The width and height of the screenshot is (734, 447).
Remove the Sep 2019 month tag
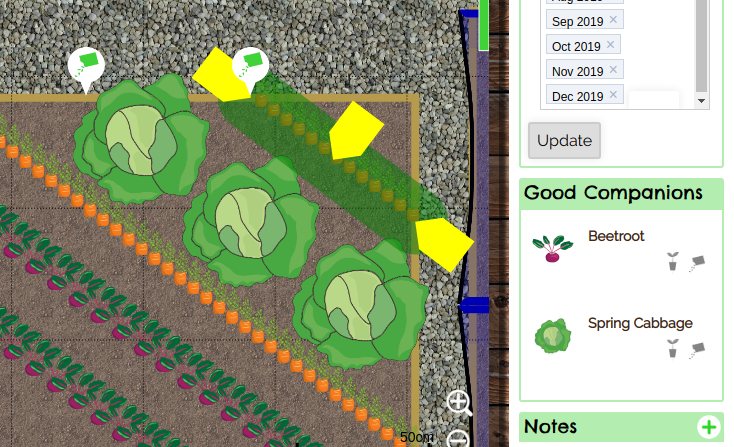(613, 20)
